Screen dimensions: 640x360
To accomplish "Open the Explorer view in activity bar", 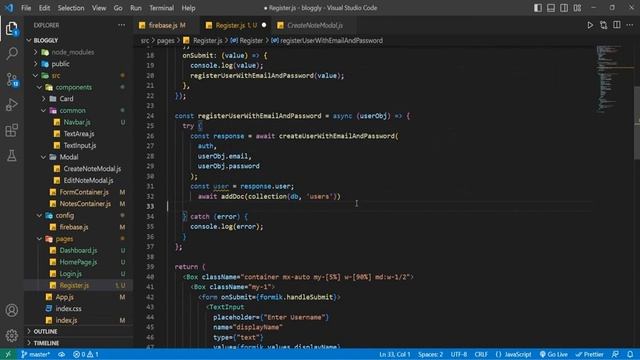I will pyautogui.click(x=11, y=29).
